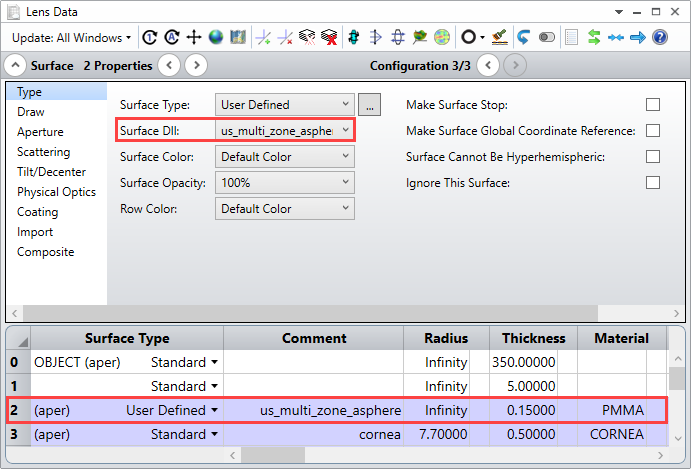The width and height of the screenshot is (691, 469).
Task: Open the Row Color dropdown
Action: 285,208
